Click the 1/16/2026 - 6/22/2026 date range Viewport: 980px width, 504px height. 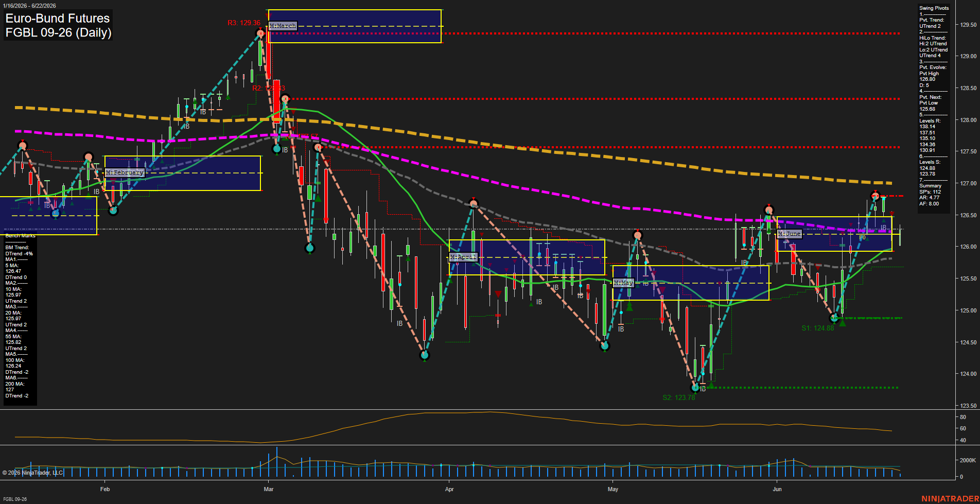(29, 6)
